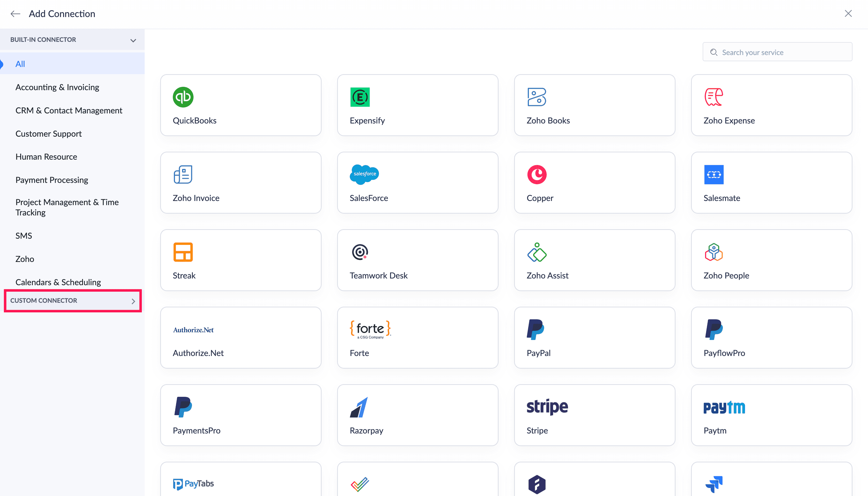Select the Expensify connector icon
The height and width of the screenshot is (496, 868).
(360, 97)
